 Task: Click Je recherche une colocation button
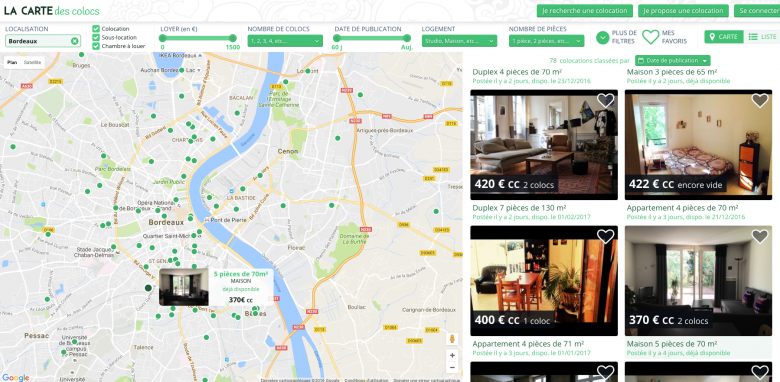pos(585,10)
